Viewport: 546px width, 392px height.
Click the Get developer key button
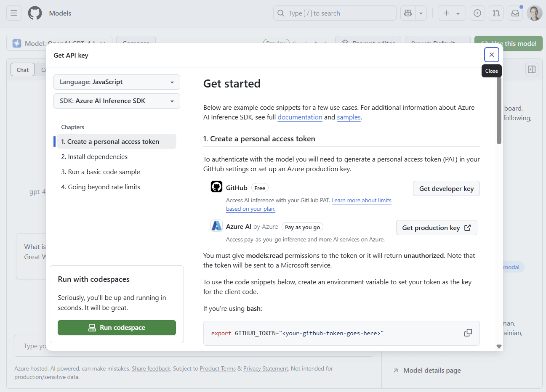point(446,188)
